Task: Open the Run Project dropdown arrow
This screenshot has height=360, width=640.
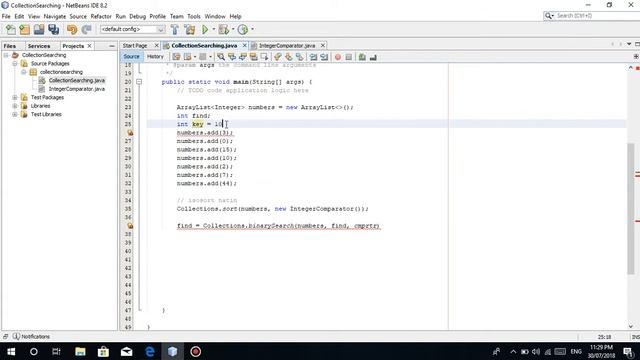Action: pyautogui.click(x=213, y=29)
